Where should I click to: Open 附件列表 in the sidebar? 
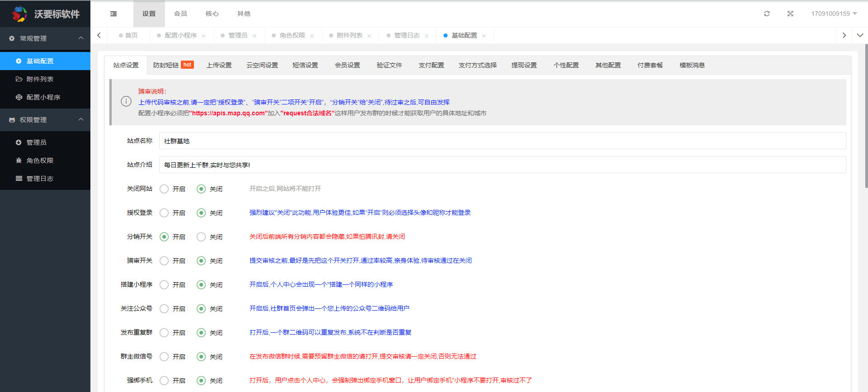(45, 79)
